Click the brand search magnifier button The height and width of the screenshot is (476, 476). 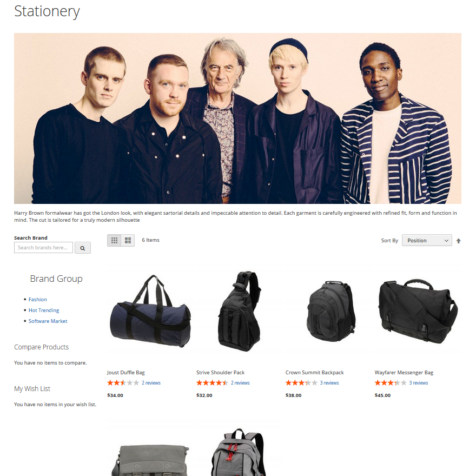[x=83, y=248]
